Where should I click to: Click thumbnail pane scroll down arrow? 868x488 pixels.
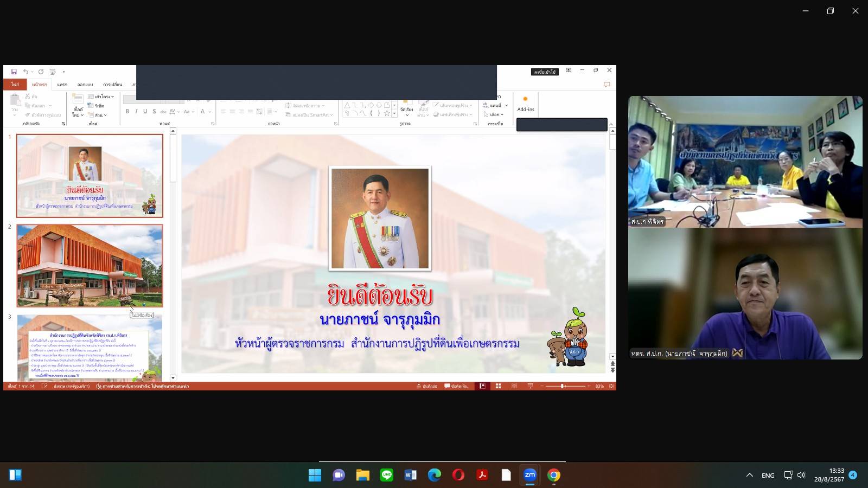(173, 378)
